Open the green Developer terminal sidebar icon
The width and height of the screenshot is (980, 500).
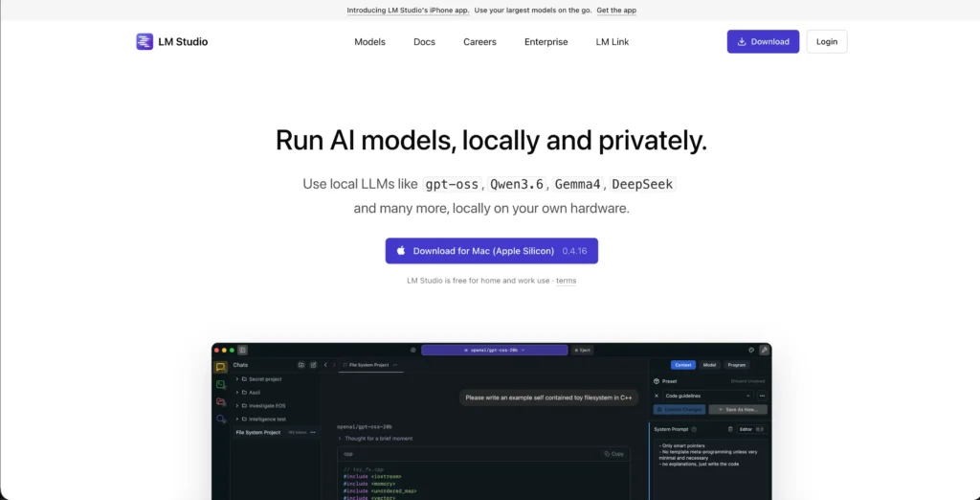[x=221, y=384]
